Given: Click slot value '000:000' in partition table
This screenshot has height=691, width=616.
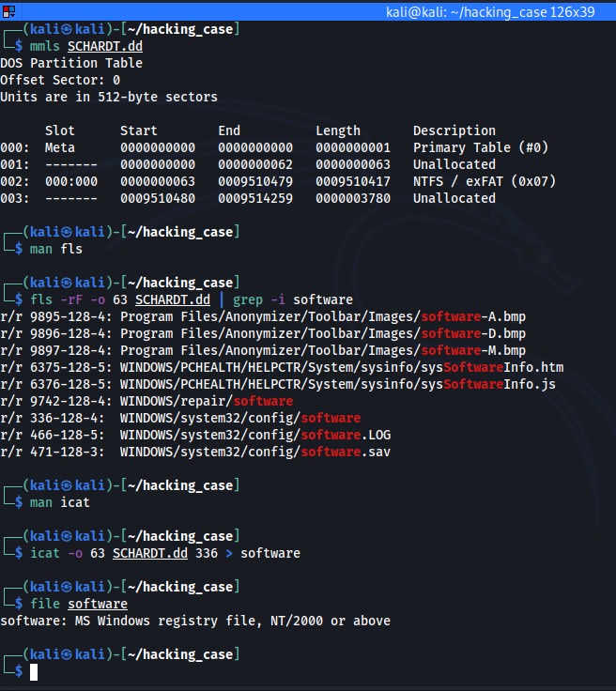Looking at the screenshot, I should click(71, 181).
